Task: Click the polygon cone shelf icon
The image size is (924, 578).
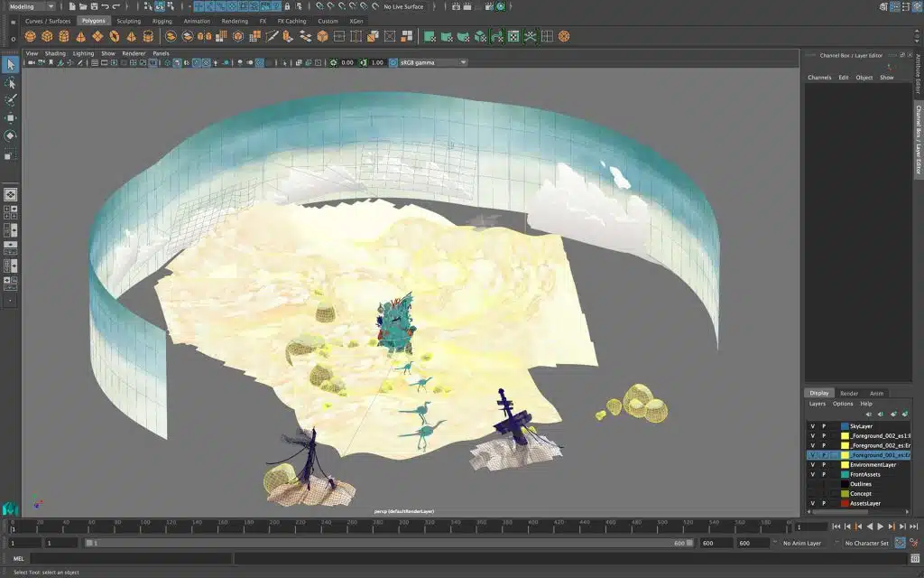Action: click(81, 37)
